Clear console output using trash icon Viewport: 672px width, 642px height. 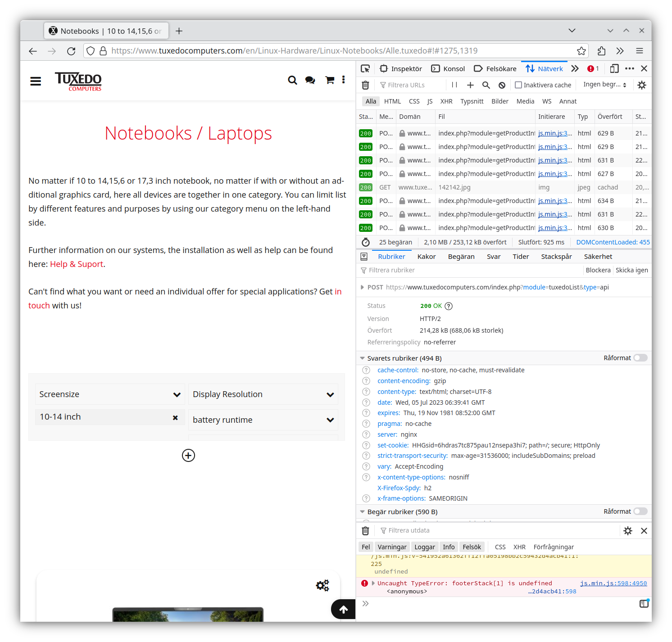[365, 530]
